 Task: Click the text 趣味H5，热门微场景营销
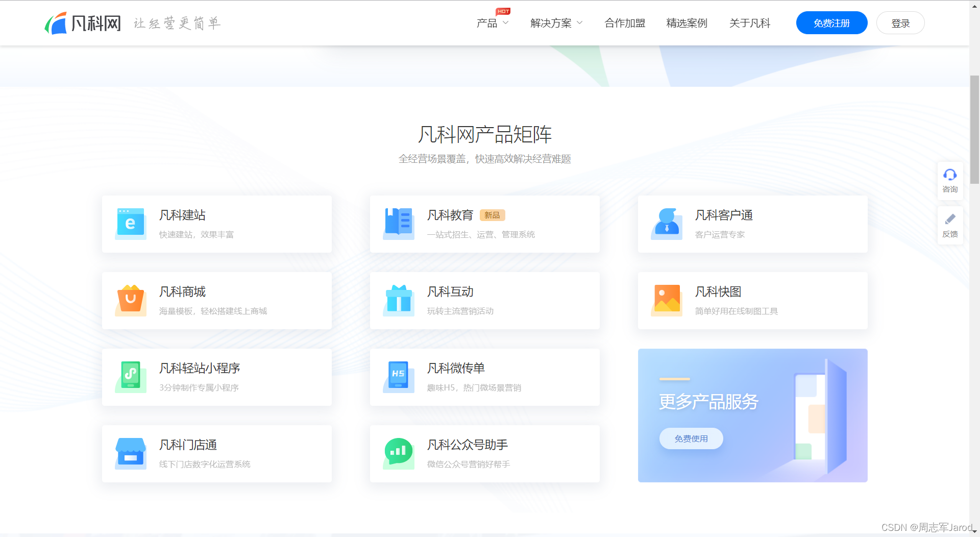coord(474,388)
